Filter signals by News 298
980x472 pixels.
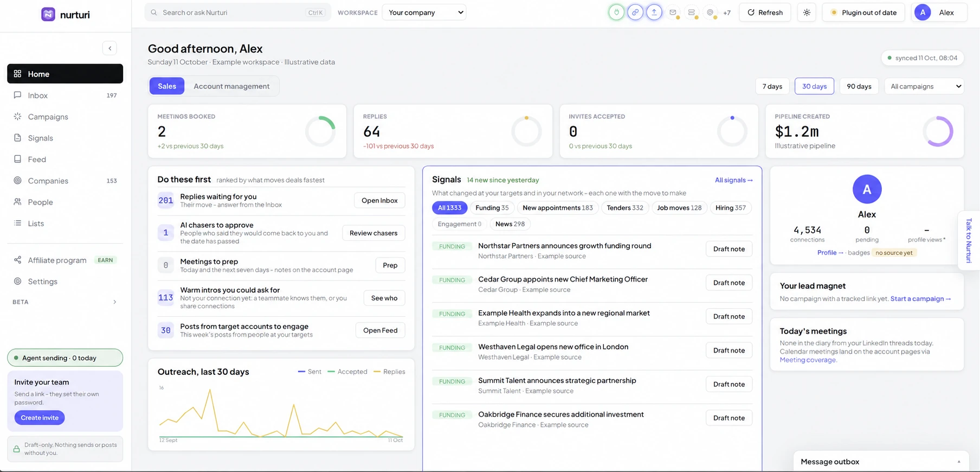tap(510, 224)
